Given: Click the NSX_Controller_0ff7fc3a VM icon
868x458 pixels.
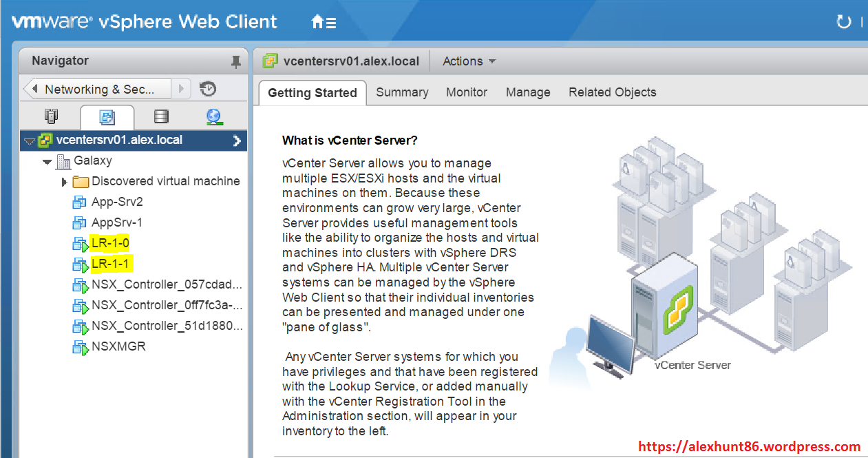Looking at the screenshot, I should pos(81,306).
